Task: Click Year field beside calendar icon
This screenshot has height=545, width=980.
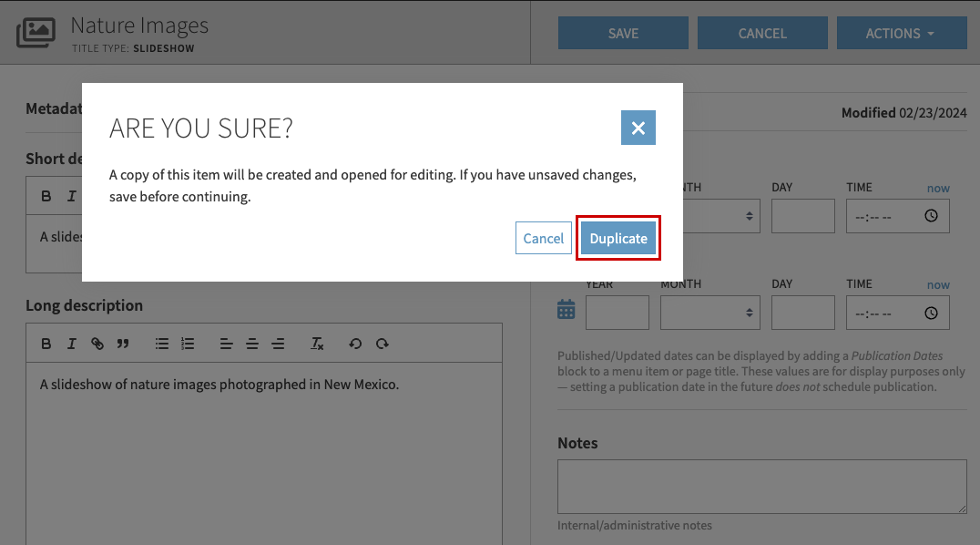Action: [x=617, y=313]
